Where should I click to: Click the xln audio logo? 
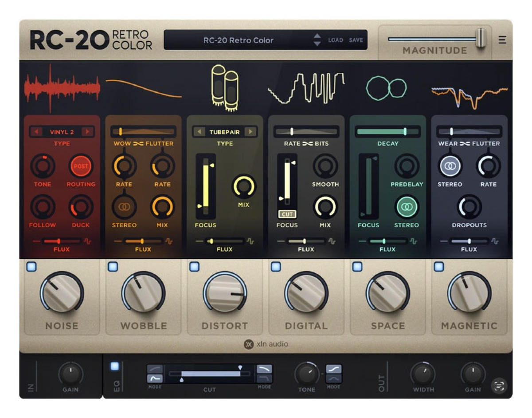[266, 344]
